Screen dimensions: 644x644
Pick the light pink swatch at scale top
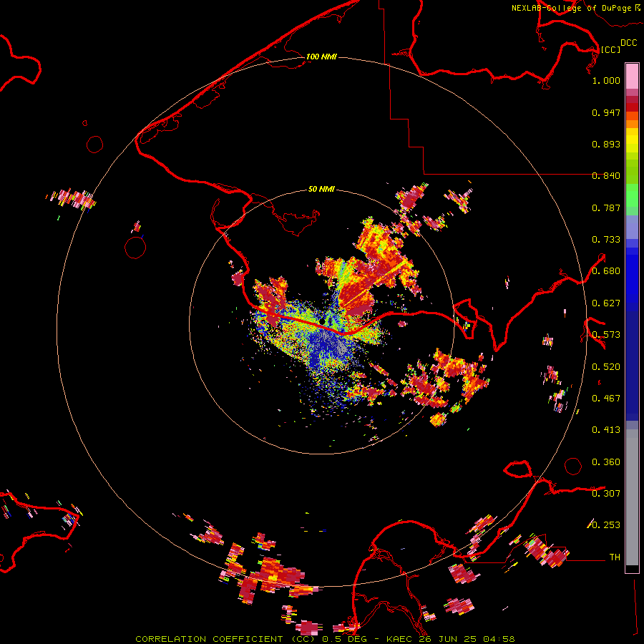click(632, 76)
